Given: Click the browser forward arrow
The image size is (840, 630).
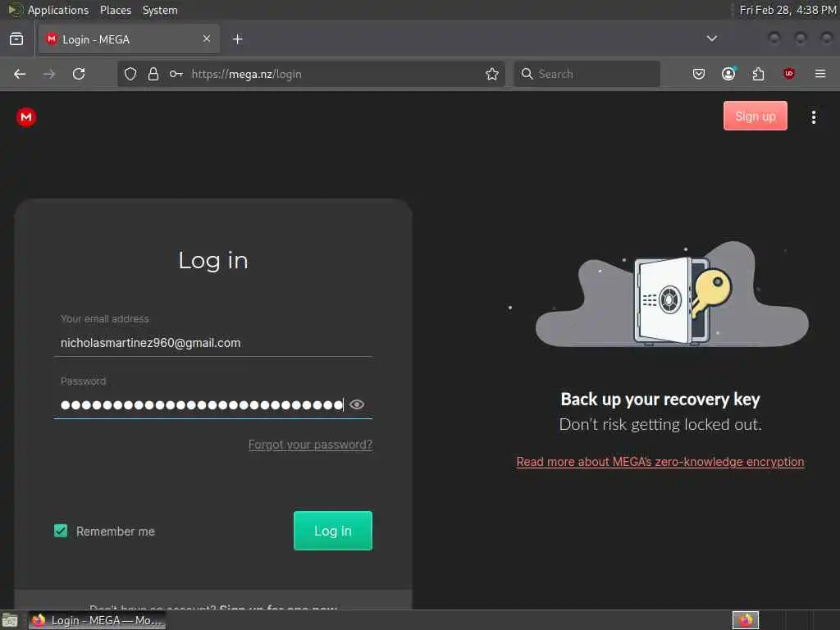Looking at the screenshot, I should (x=49, y=74).
